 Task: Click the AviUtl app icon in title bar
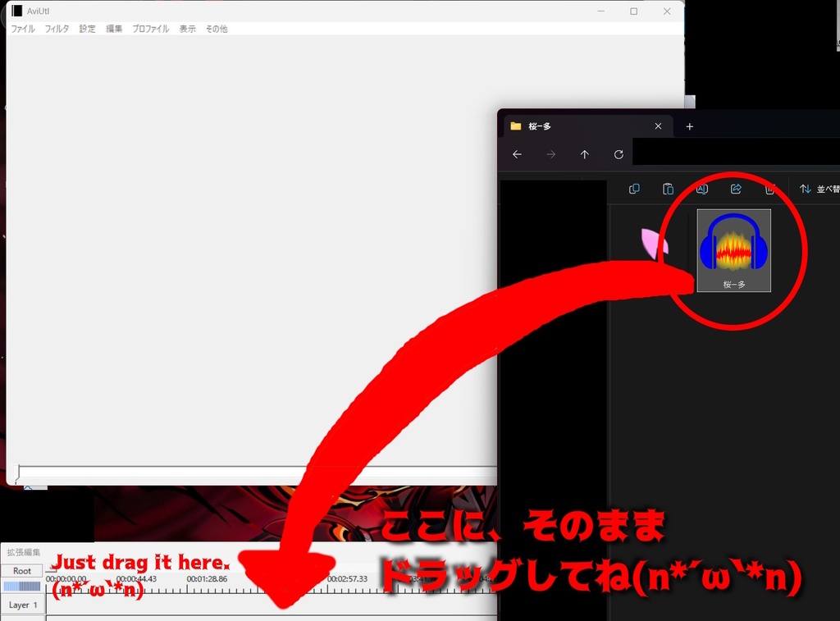pos(17,11)
